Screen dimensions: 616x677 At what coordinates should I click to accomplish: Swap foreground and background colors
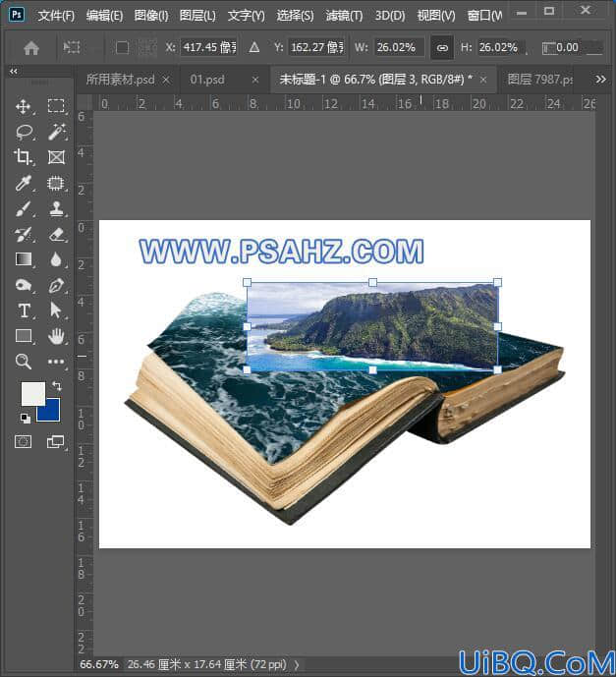coord(57,385)
